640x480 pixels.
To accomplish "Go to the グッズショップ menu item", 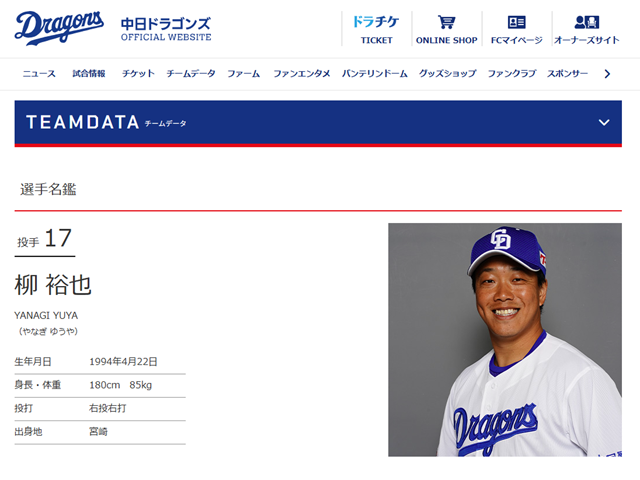I will (448, 73).
